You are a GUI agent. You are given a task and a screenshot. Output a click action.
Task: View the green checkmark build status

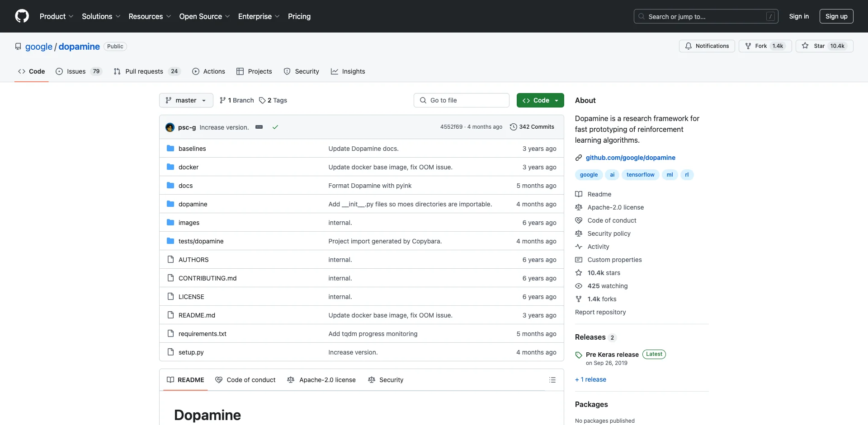[x=275, y=127]
